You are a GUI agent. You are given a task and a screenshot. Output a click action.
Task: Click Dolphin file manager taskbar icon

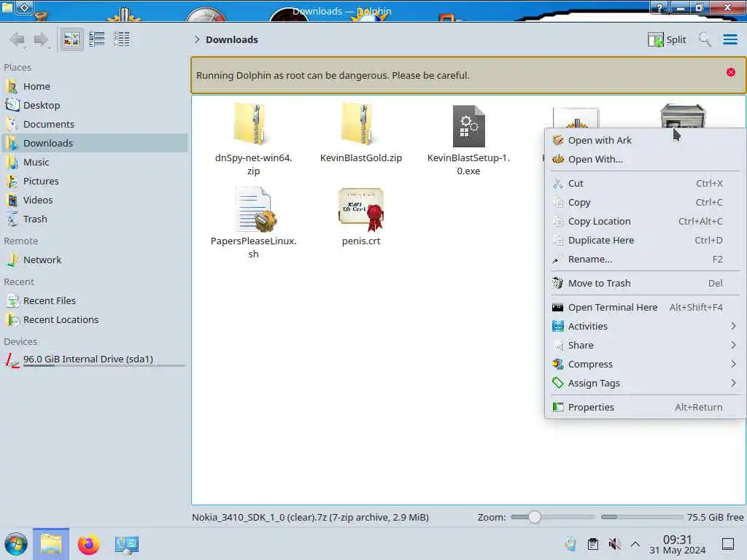51,544
